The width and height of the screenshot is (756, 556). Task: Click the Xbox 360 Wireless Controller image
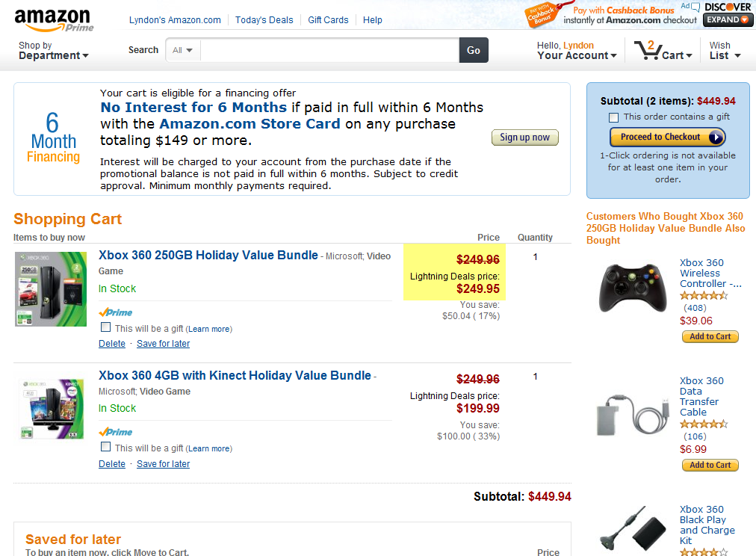click(x=632, y=288)
